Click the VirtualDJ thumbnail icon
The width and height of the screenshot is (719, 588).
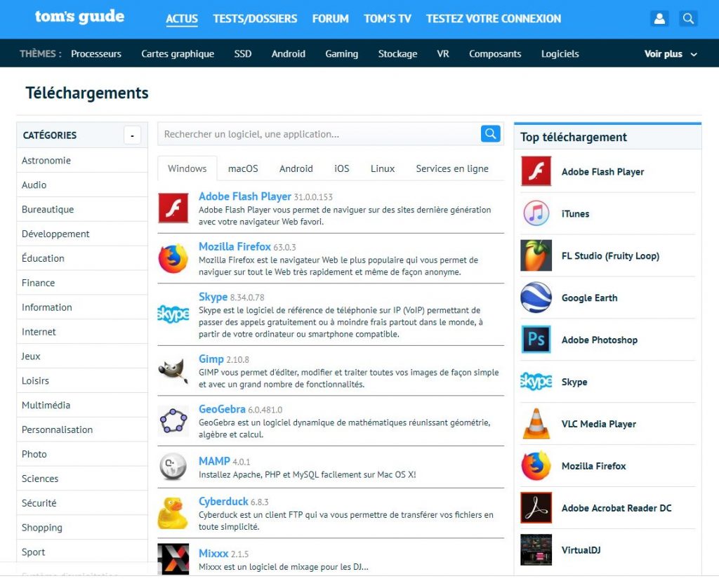tap(536, 550)
